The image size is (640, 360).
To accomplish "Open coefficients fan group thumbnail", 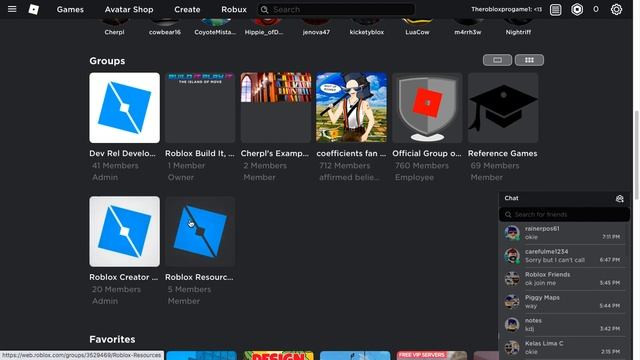I will pos(351,108).
